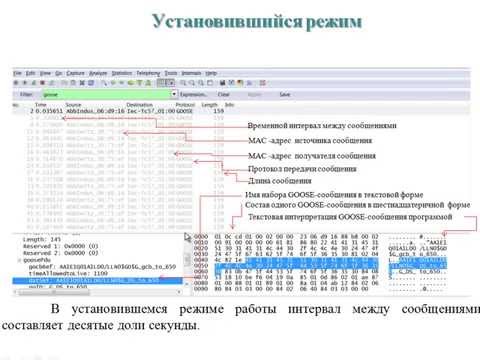Open the Internals menu
Image resolution: width=480 pixels, height=360 pixels.
pos(191,73)
